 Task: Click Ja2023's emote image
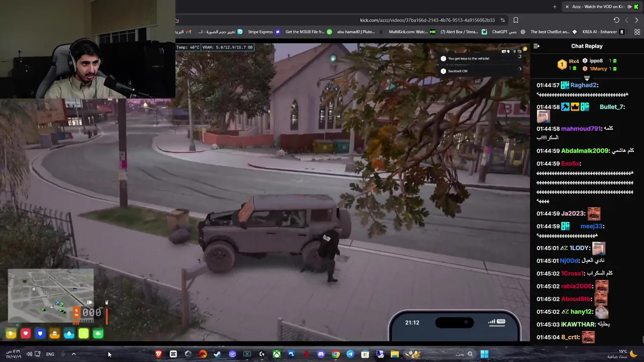point(594,214)
